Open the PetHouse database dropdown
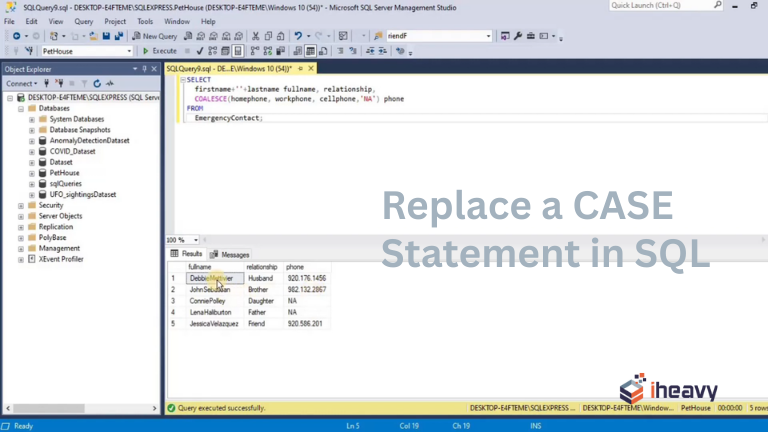This screenshot has width=768, height=432. click(x=129, y=51)
